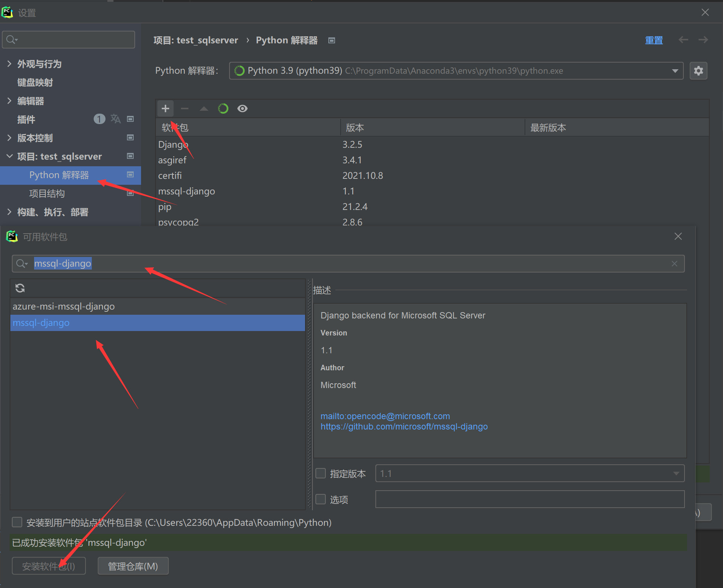Select 插件 in settings tree
Viewport: 723px width, 588px height.
[26, 119]
